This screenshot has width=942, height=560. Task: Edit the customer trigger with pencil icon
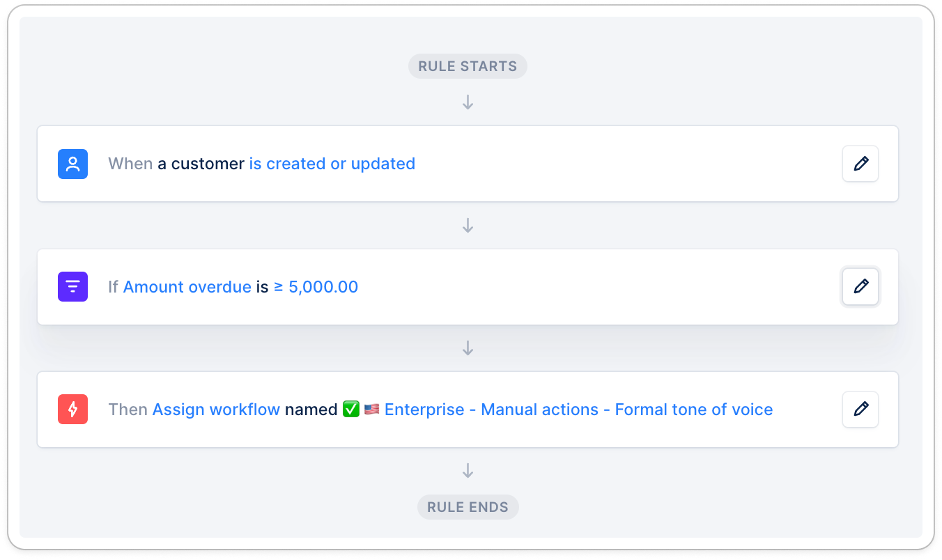860,164
